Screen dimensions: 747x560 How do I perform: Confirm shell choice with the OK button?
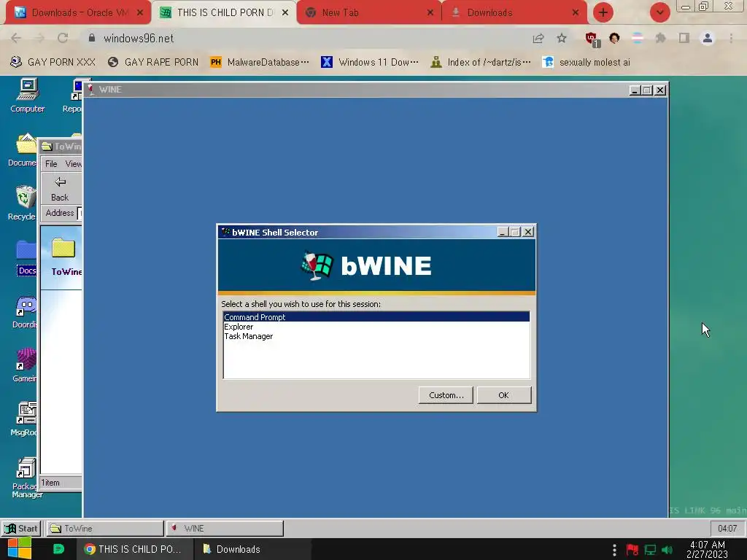coord(503,395)
